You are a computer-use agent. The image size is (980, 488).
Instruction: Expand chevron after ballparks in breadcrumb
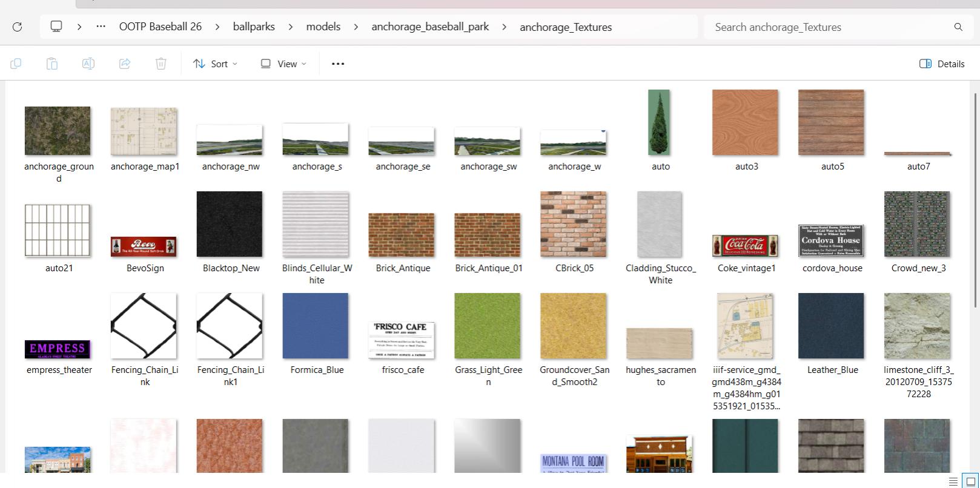coord(291,27)
